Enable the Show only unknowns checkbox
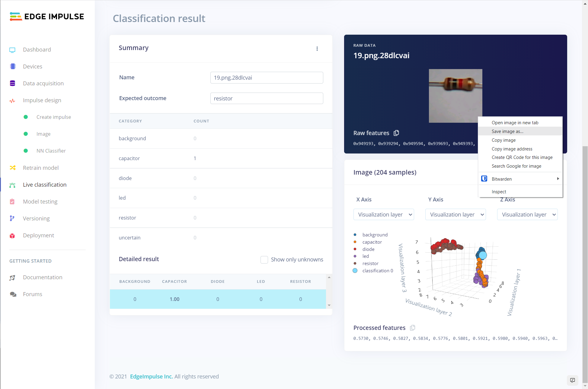Screen dimensions: 588x389 click(x=264, y=260)
